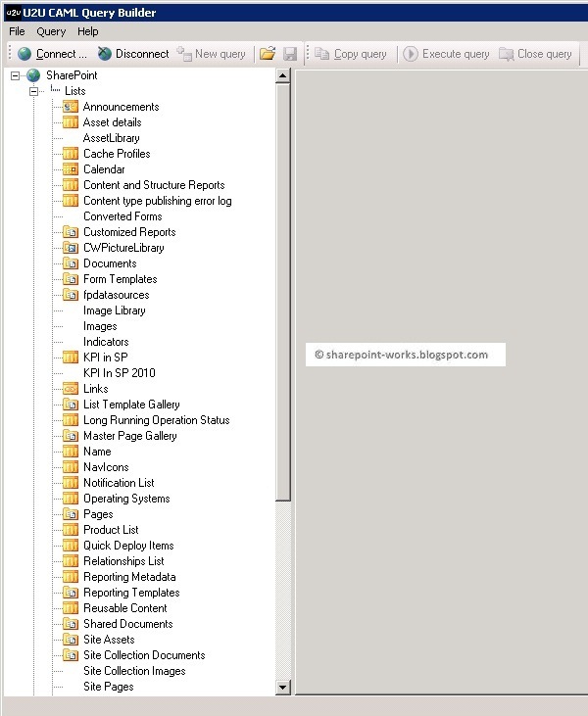Click the tree scrollbar down arrow
This screenshot has height=716, width=588.
point(283,688)
